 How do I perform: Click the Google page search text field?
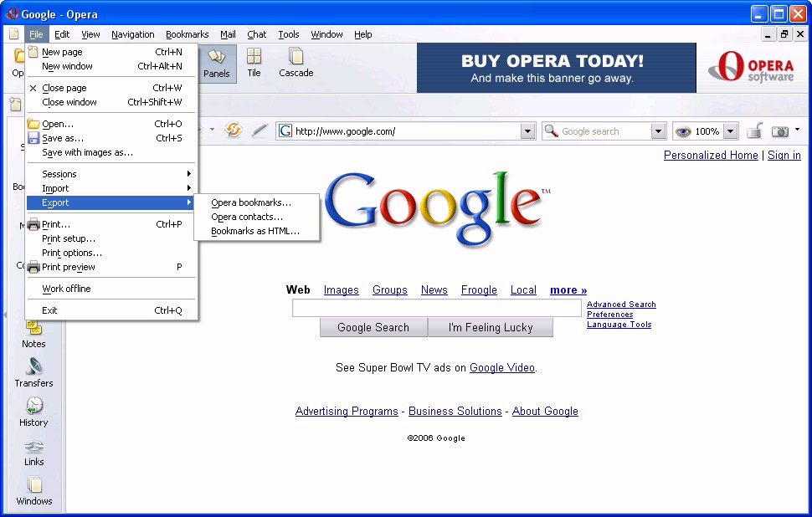[x=436, y=309]
